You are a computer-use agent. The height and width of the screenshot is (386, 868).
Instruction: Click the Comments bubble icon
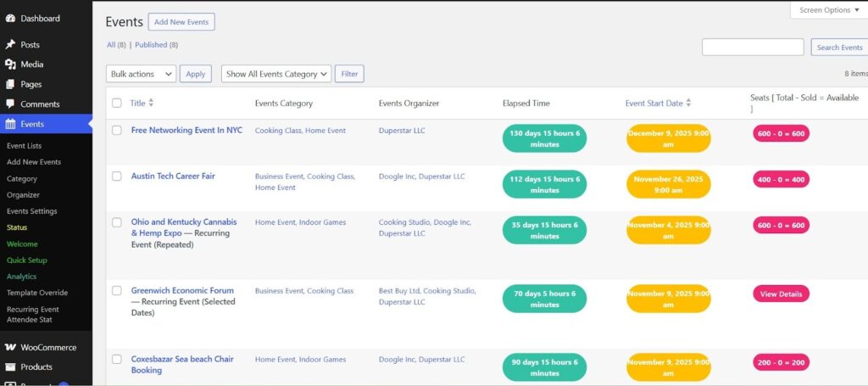tap(10, 104)
